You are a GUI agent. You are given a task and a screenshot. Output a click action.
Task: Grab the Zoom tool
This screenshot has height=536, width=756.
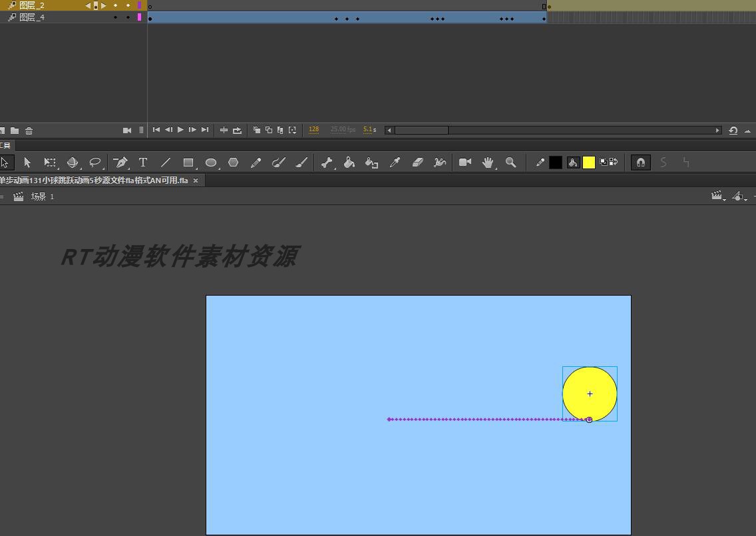[x=510, y=162]
